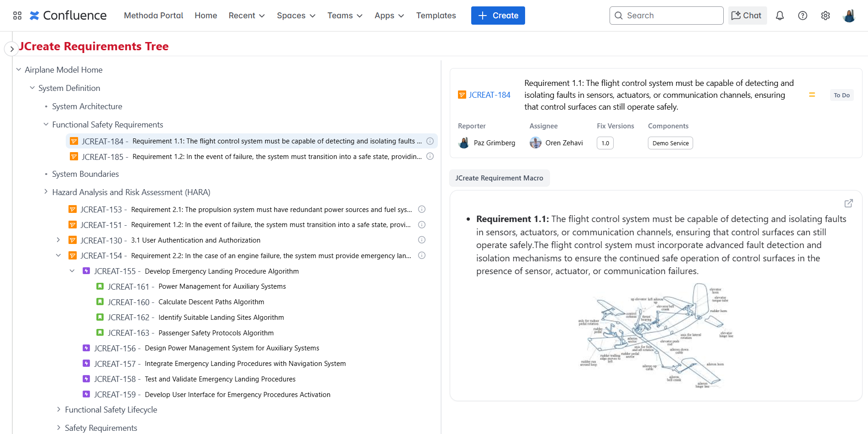Open the Chat button
Screen dimensions: 868x434
click(x=747, y=16)
